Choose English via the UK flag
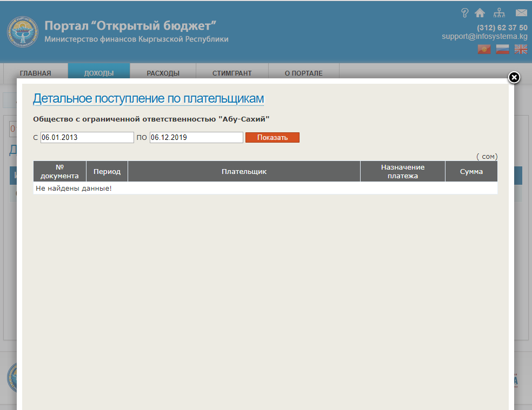This screenshot has width=532, height=410. click(521, 49)
